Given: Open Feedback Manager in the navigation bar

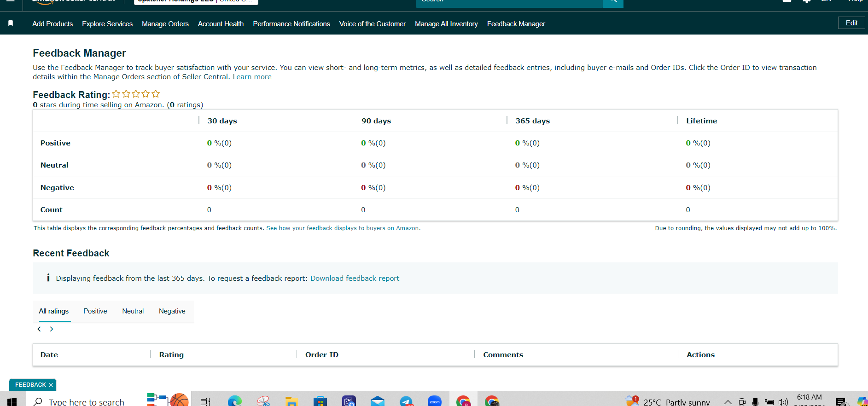Looking at the screenshot, I should [516, 24].
